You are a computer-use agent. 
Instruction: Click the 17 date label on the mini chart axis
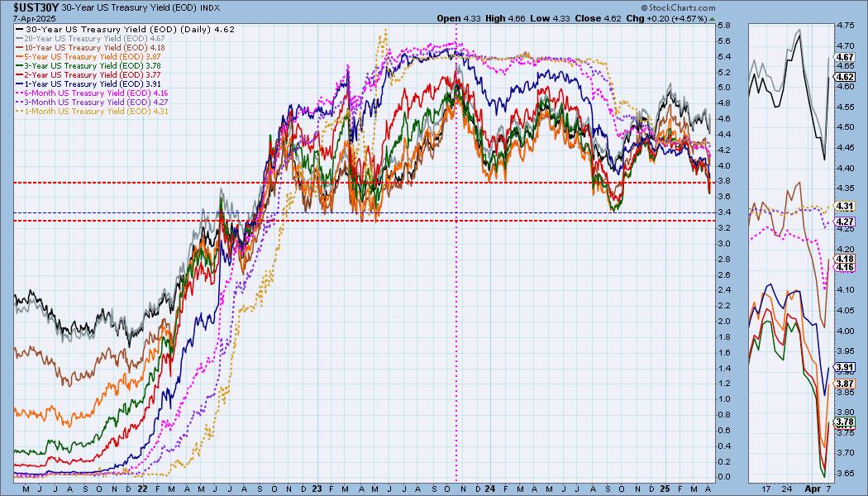coord(765,489)
